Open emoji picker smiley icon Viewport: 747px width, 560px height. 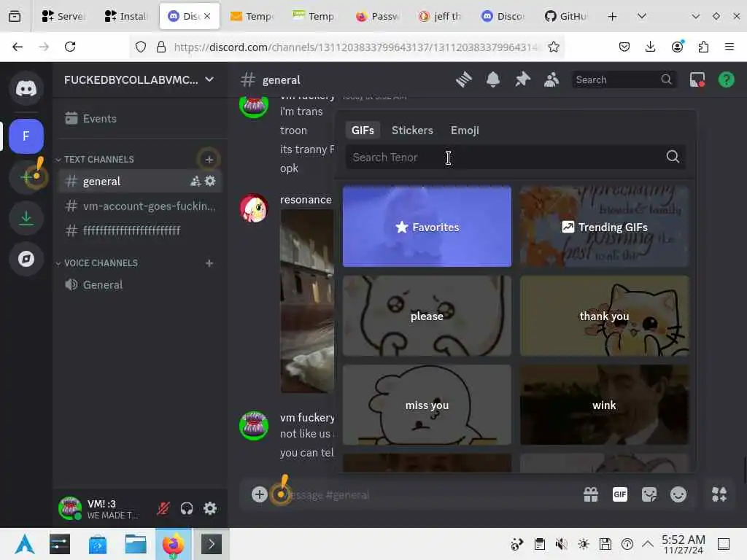point(678,494)
